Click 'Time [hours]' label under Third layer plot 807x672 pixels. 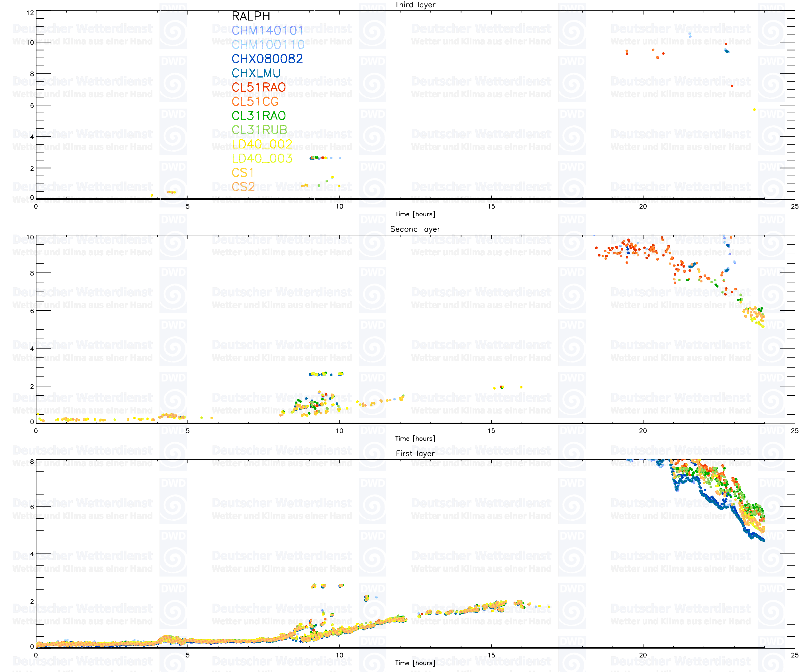[415, 214]
